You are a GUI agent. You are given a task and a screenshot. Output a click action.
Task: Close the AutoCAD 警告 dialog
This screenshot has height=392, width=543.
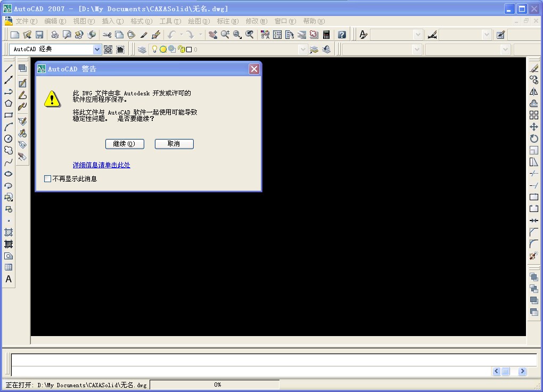click(254, 69)
